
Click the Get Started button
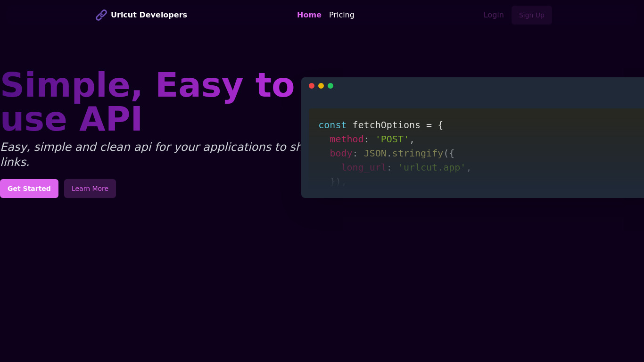click(x=29, y=189)
